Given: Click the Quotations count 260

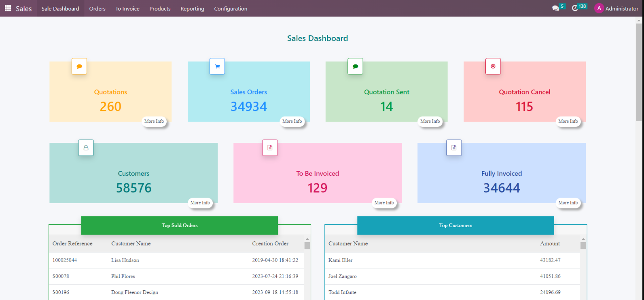Looking at the screenshot, I should pos(110,106).
